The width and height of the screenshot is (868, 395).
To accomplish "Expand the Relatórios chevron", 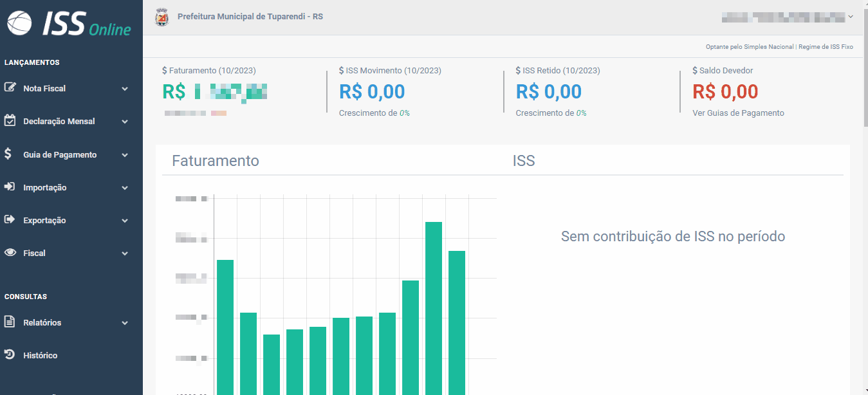I will coord(125,323).
